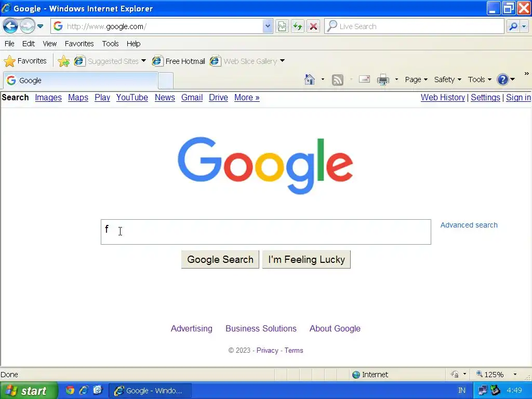
Task: Toggle Compatibility View icon
Action: coord(282,26)
